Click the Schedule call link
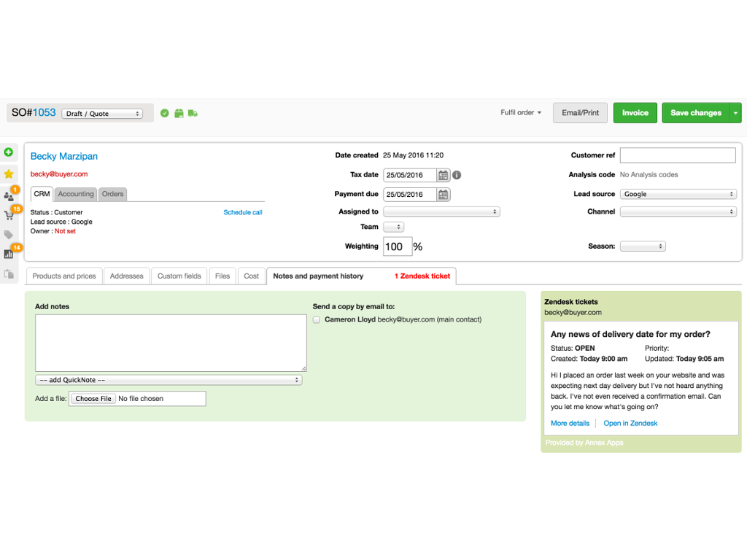Viewport: 747px width, 560px height. point(243,213)
